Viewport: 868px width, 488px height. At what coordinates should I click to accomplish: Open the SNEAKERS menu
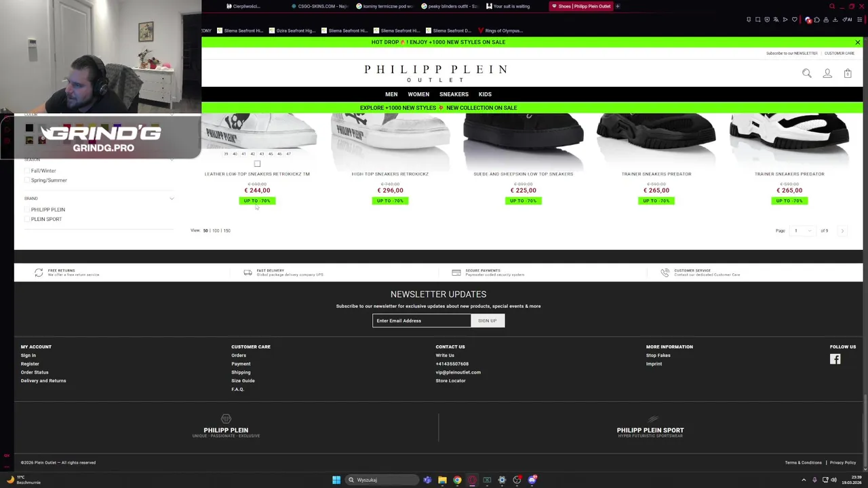click(454, 94)
